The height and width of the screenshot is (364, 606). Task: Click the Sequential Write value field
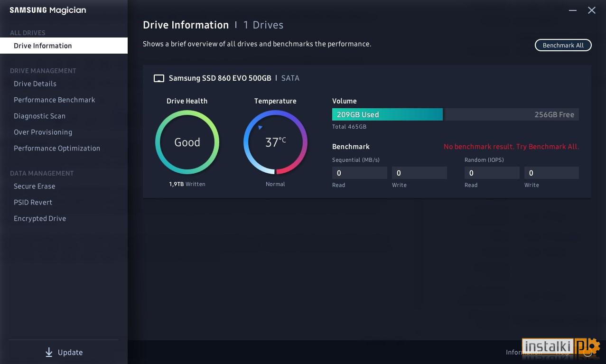click(x=420, y=173)
